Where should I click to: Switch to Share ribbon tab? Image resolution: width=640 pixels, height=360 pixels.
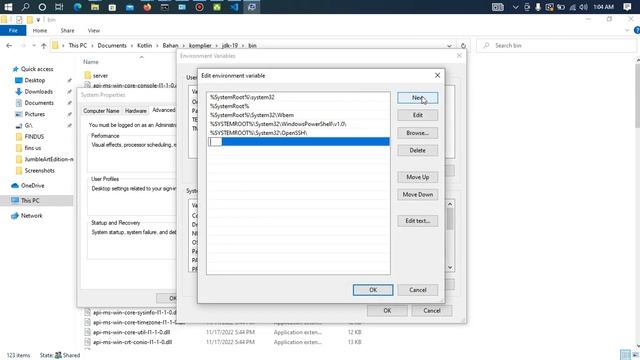(x=67, y=30)
